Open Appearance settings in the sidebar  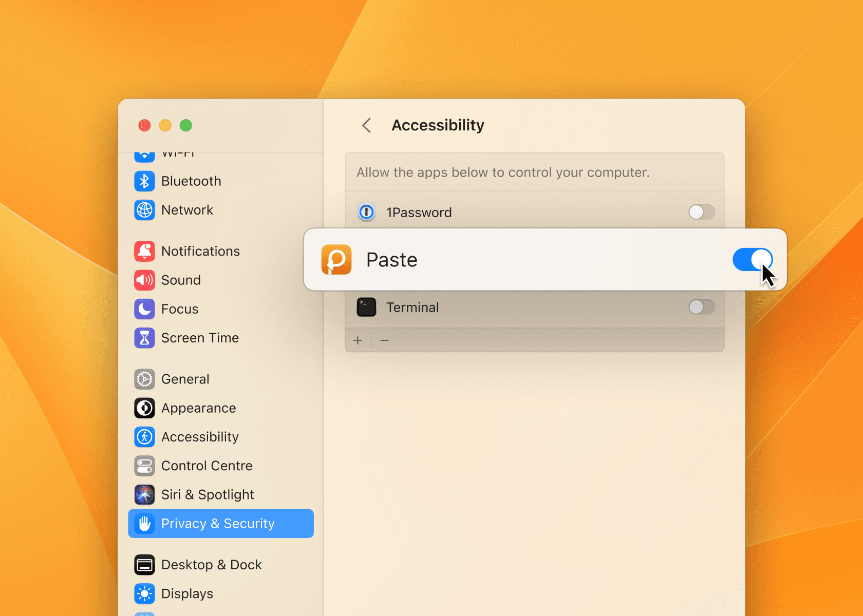198,408
